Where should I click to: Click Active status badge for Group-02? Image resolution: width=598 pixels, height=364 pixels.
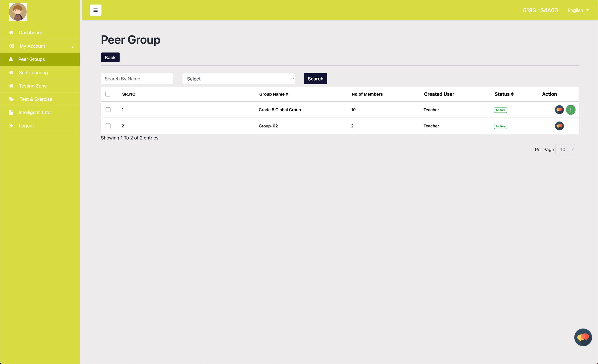click(x=501, y=126)
